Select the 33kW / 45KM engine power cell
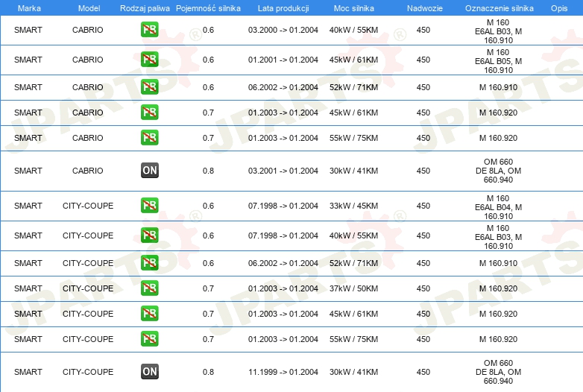 click(353, 206)
